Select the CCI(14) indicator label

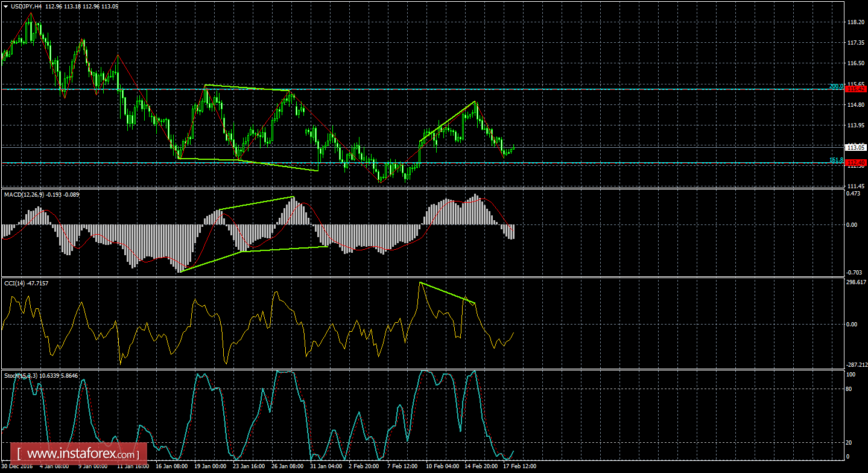point(16,282)
